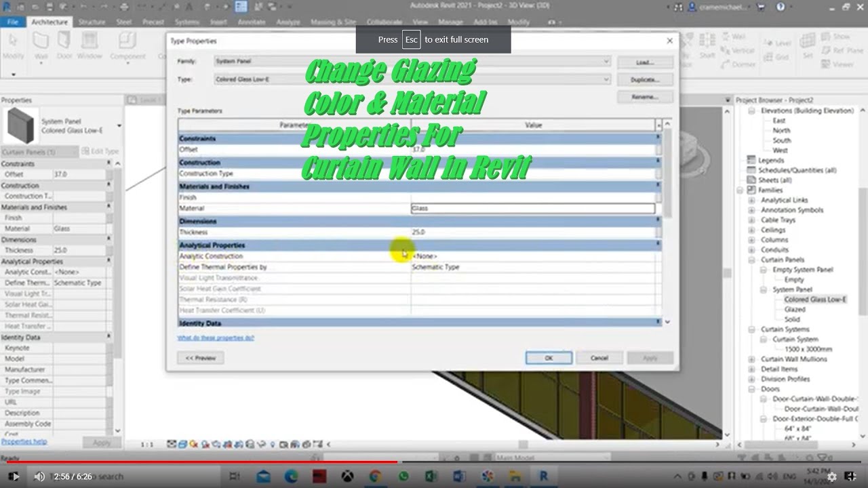The width and height of the screenshot is (868, 488).
Task: Cancel the Type Properties dialog
Action: click(599, 358)
